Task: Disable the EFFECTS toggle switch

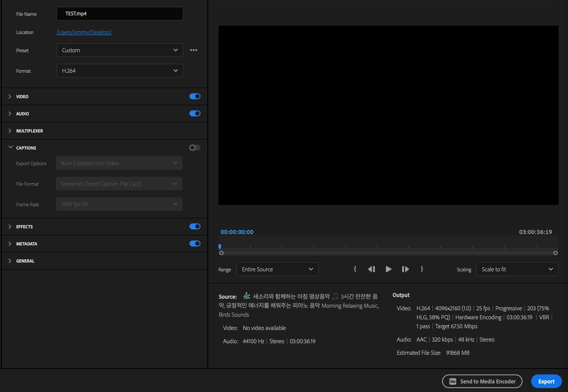Action: click(195, 226)
